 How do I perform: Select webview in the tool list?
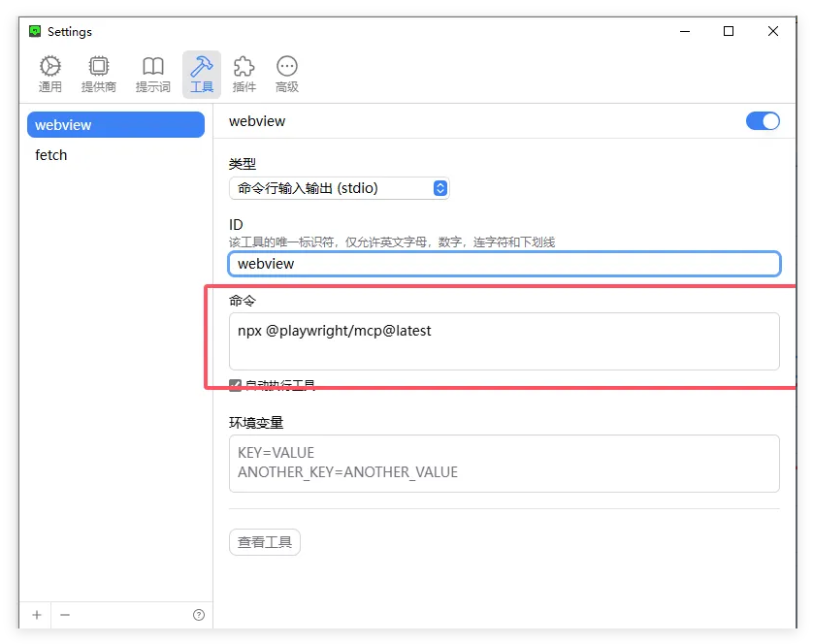point(115,125)
